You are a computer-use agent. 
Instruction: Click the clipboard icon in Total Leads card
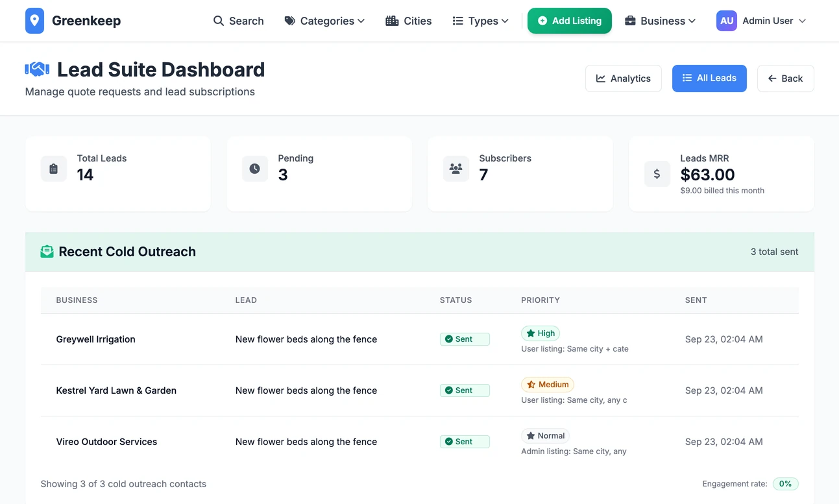(54, 169)
